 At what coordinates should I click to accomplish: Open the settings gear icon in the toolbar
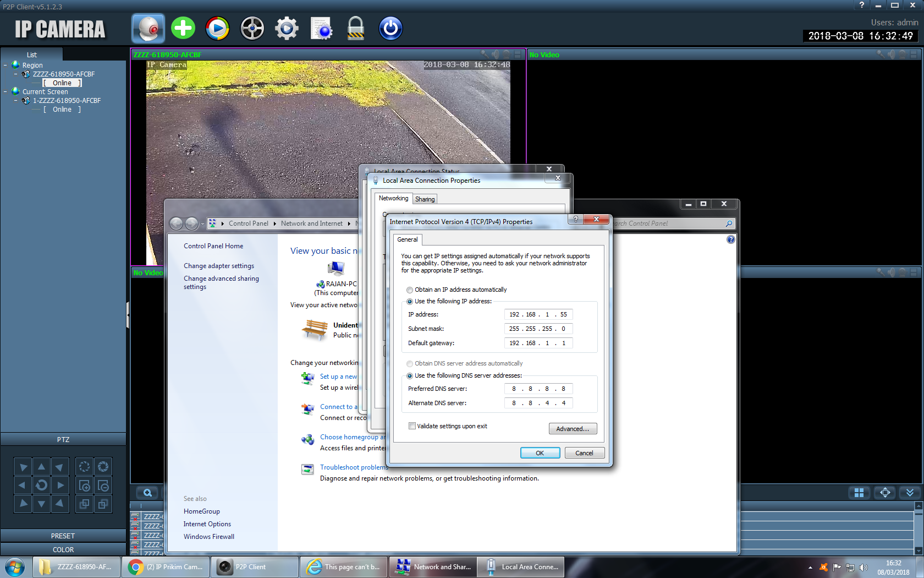click(x=287, y=28)
